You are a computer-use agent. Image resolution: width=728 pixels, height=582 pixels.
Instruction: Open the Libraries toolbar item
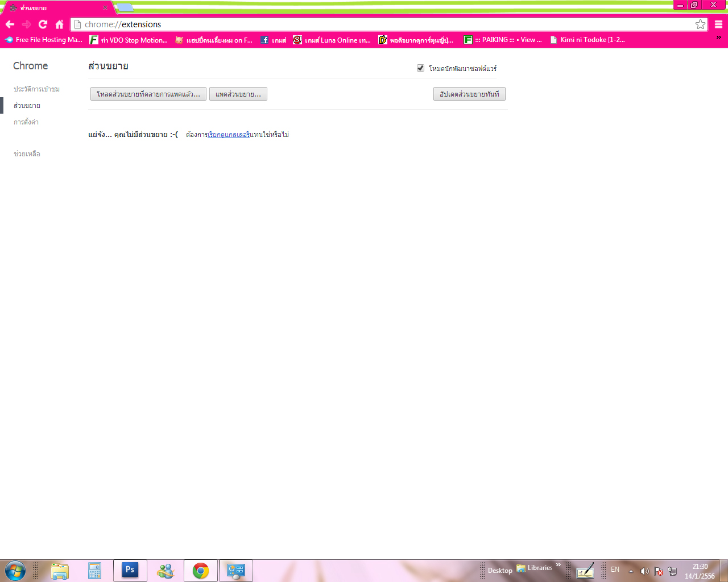pos(535,568)
